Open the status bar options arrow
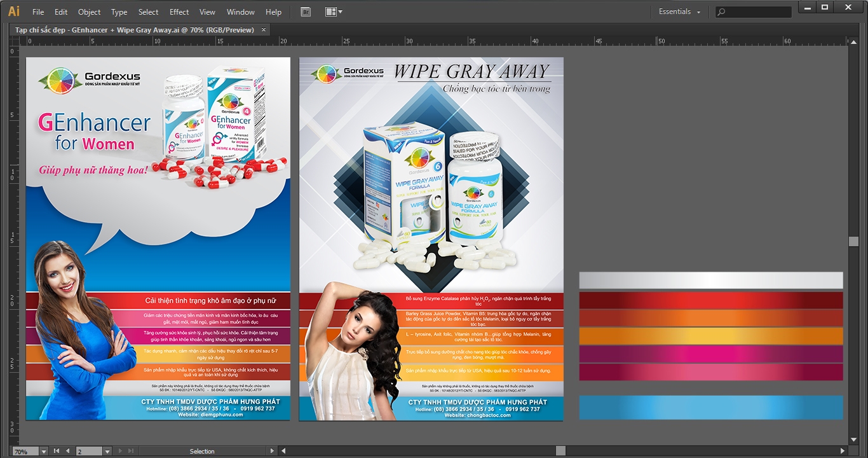Image resolution: width=868 pixels, height=458 pixels. point(272,451)
